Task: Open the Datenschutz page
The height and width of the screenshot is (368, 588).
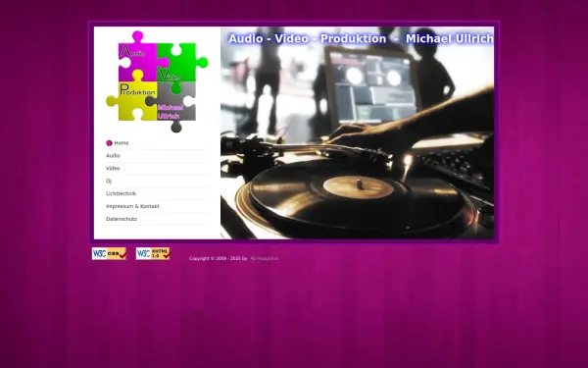Action: click(x=157, y=219)
